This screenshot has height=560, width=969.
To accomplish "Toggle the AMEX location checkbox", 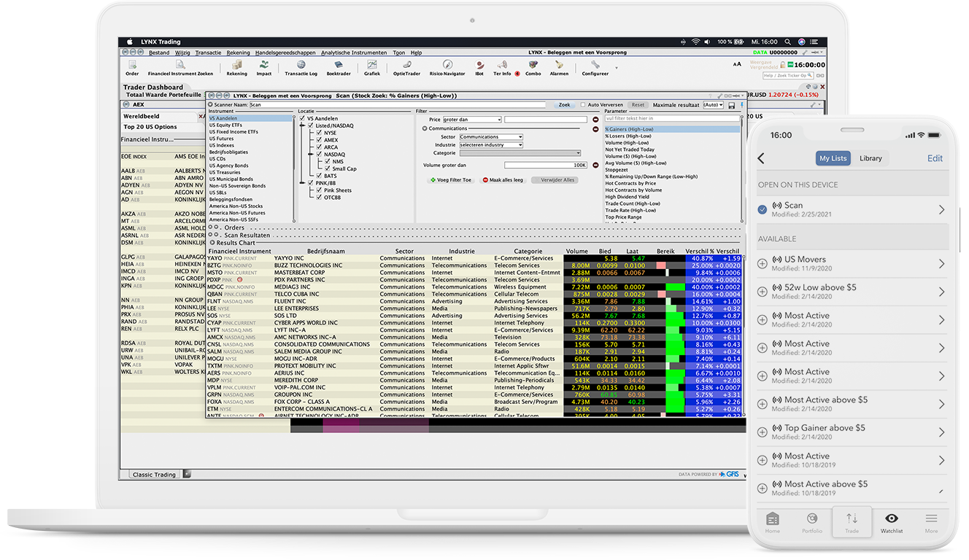I will point(319,140).
